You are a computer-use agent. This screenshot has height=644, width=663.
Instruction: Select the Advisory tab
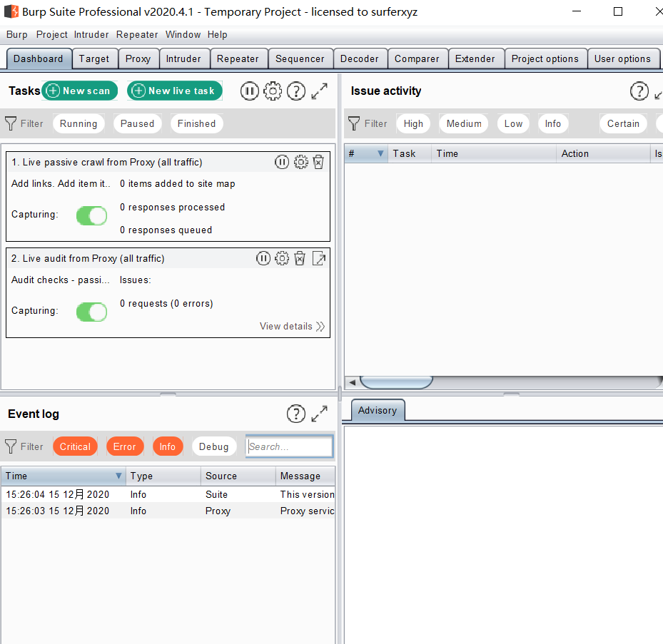click(x=378, y=410)
